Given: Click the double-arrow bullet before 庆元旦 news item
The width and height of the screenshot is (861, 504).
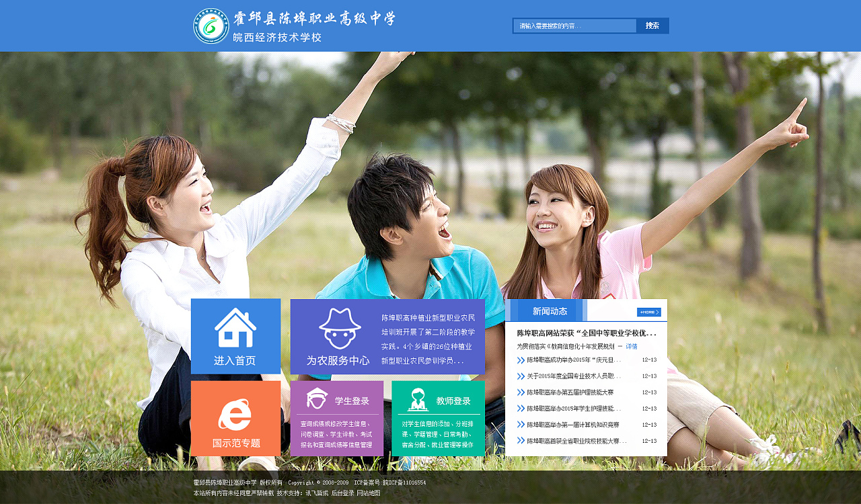Looking at the screenshot, I should [x=521, y=360].
